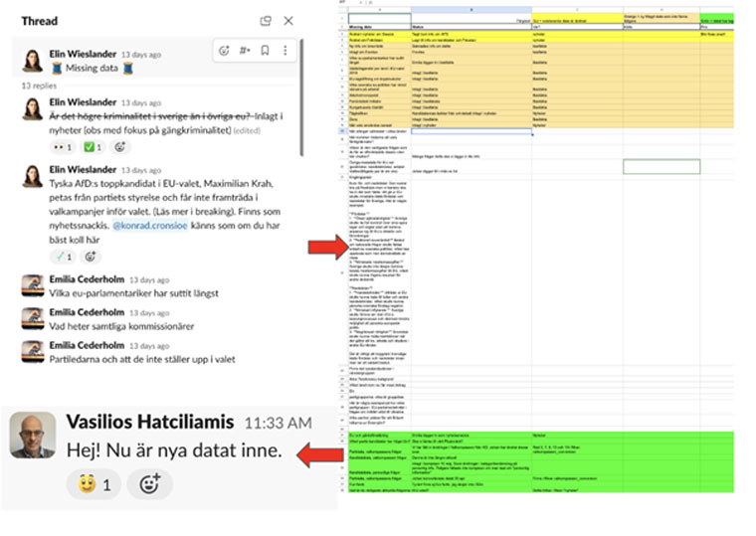Toggle the reaction under Maximilian Krah message
Image resolution: width=756 pixels, height=536 pixels.
coord(63,257)
